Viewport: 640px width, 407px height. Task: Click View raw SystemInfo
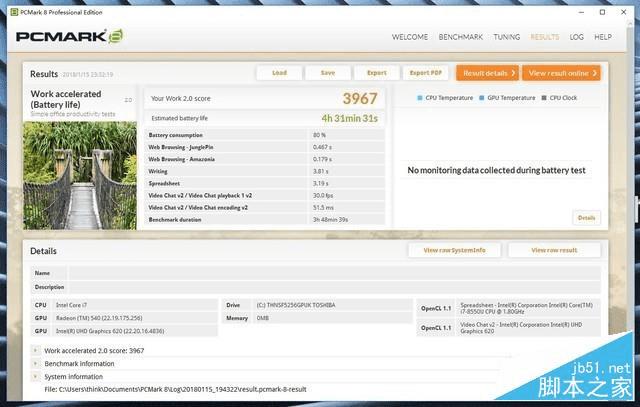(x=454, y=250)
